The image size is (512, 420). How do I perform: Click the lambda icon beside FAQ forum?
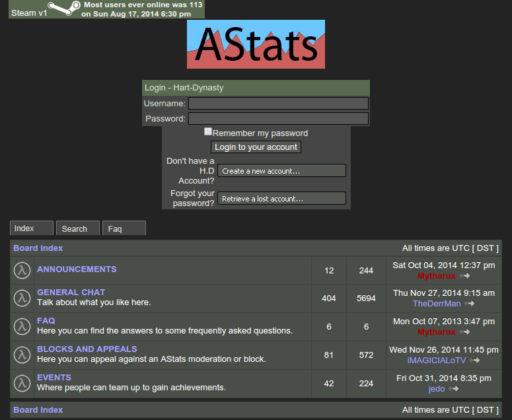pyautogui.click(x=22, y=327)
